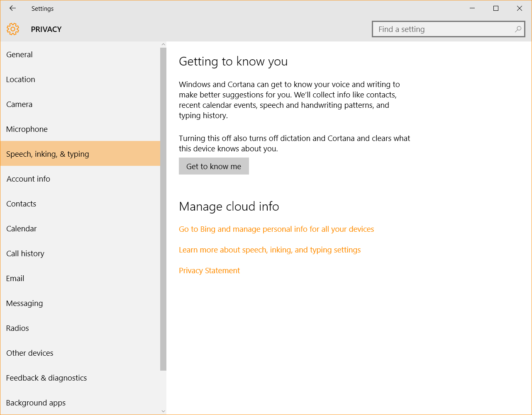Open Account info section
The image size is (532, 415).
tap(80, 179)
